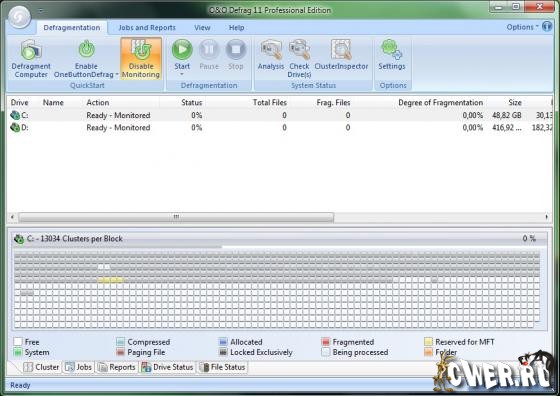The width and height of the screenshot is (560, 396).
Task: Sort by the Action column header
Action: click(x=98, y=103)
